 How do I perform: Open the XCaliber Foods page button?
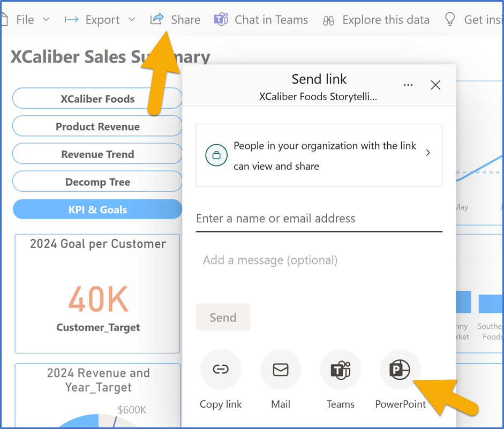click(97, 99)
